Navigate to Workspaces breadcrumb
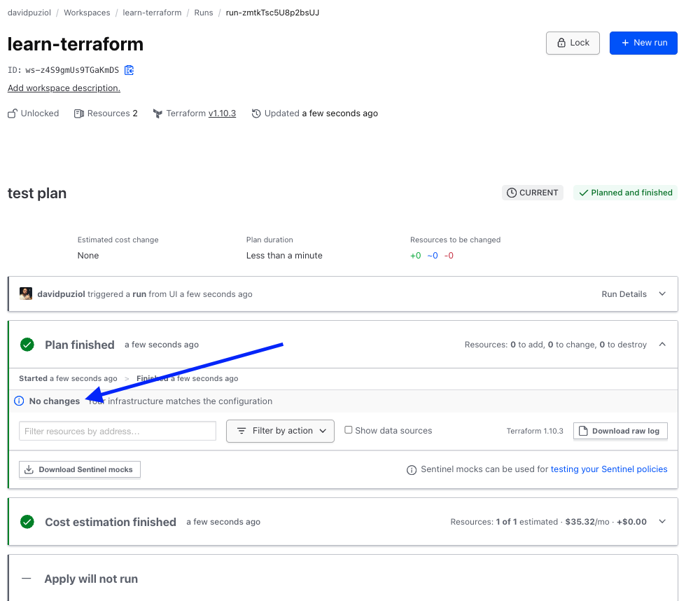The width and height of the screenshot is (700, 601). (x=87, y=13)
